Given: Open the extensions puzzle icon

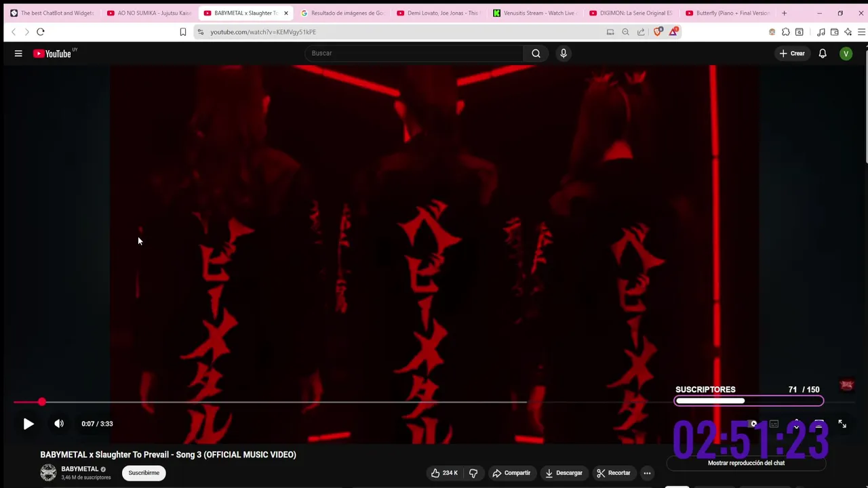Looking at the screenshot, I should coord(785,32).
